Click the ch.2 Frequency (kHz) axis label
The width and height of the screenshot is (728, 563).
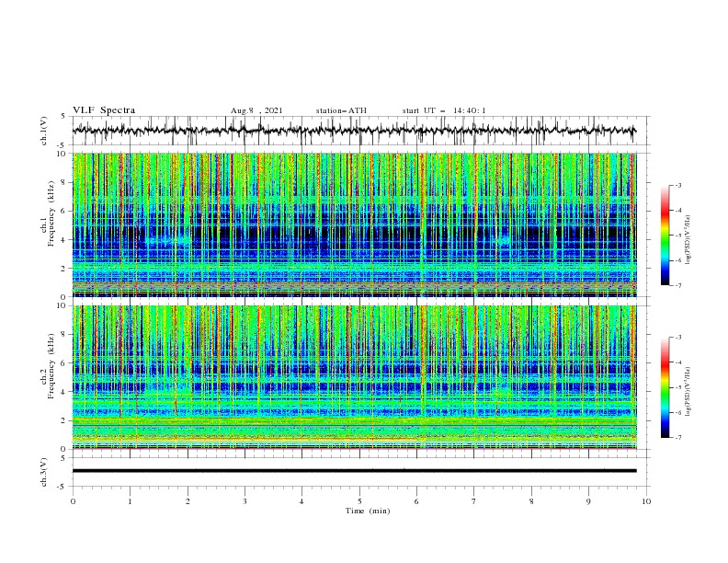pyautogui.click(x=49, y=366)
